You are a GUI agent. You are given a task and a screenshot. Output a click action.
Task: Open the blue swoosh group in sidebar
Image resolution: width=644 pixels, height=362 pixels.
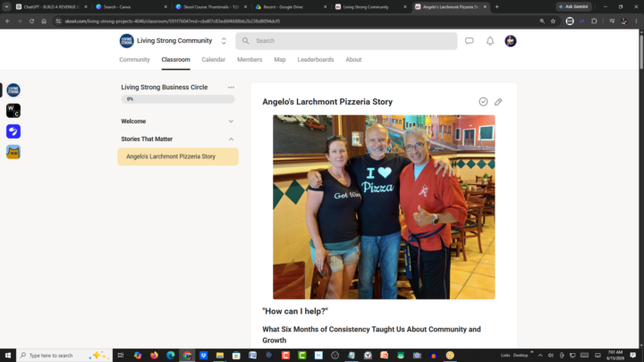pyautogui.click(x=13, y=131)
